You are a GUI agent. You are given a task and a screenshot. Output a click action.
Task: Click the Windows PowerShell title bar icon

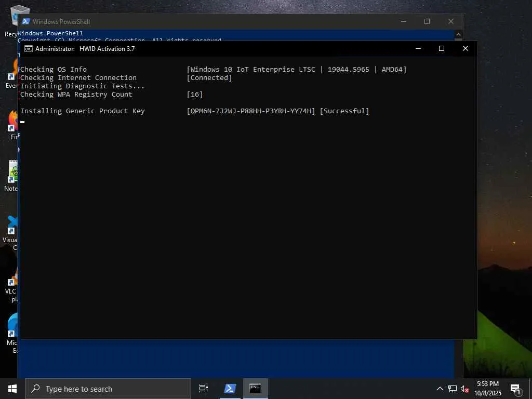26,21
